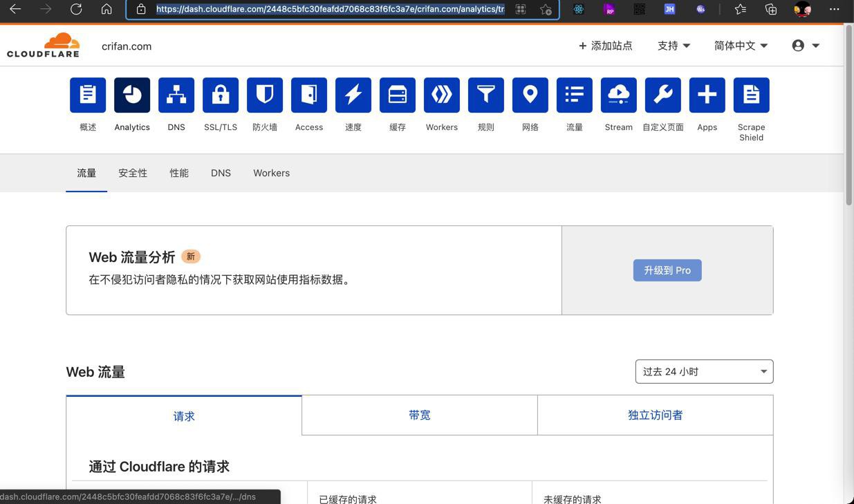Image resolution: width=854 pixels, height=504 pixels.
Task: Expand the 支持 support dropdown
Action: click(674, 46)
